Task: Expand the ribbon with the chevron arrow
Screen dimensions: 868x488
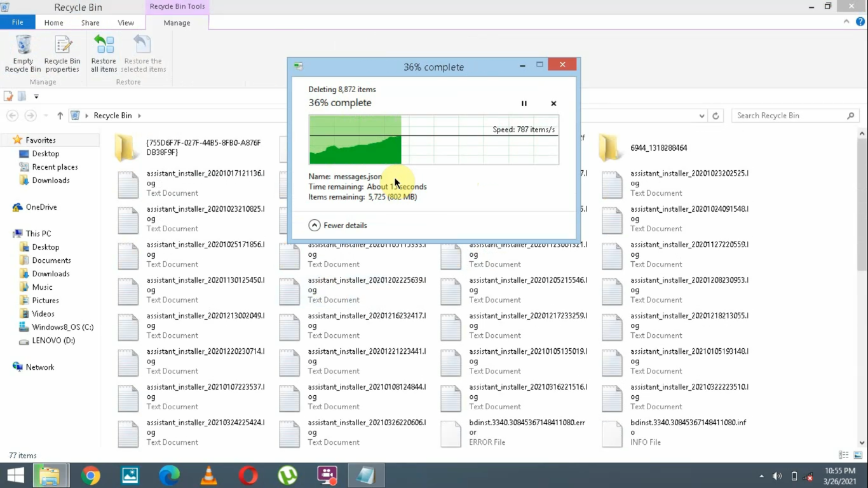Action: click(846, 21)
